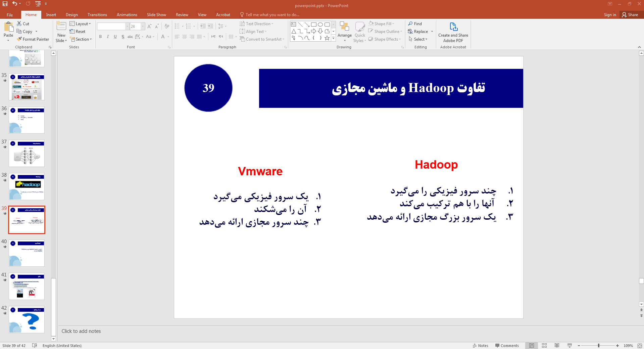Open the Acrobat tab
This screenshot has height=349, width=644.
tap(223, 15)
